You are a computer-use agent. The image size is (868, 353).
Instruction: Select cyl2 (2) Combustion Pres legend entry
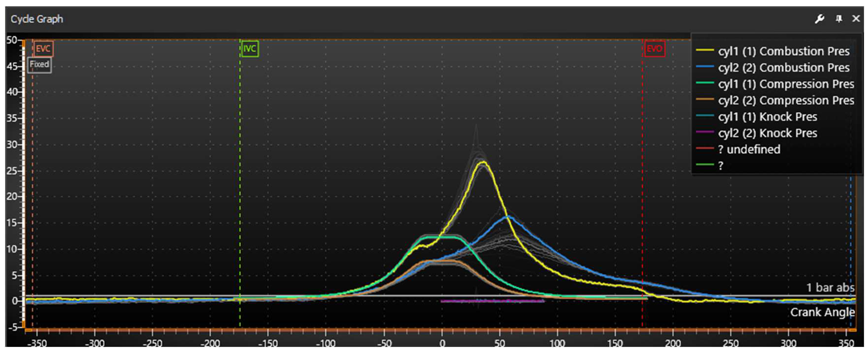[784, 68]
